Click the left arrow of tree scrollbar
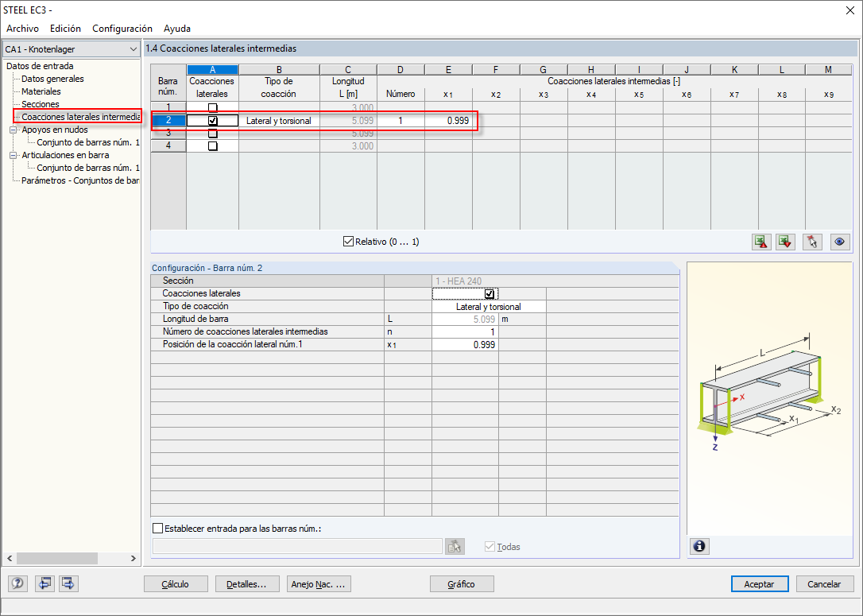The height and width of the screenshot is (616, 863). tap(10, 558)
